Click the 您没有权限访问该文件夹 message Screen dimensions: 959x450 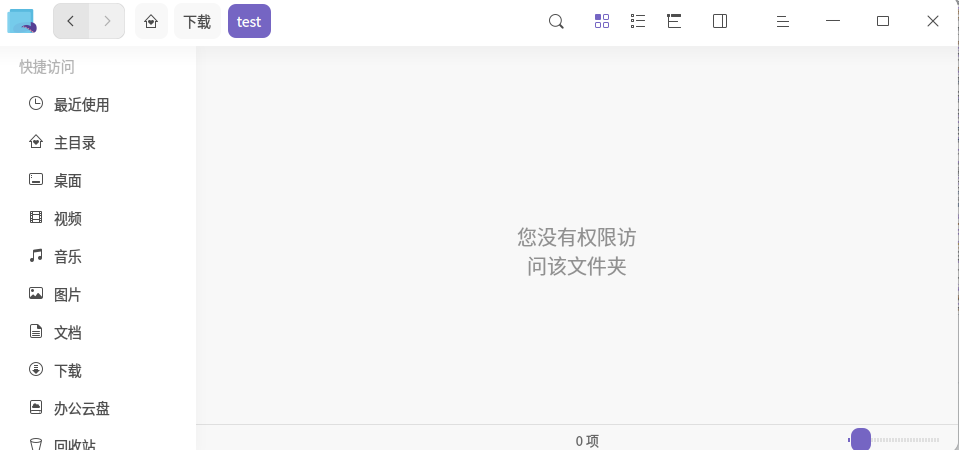pyautogui.click(x=577, y=251)
